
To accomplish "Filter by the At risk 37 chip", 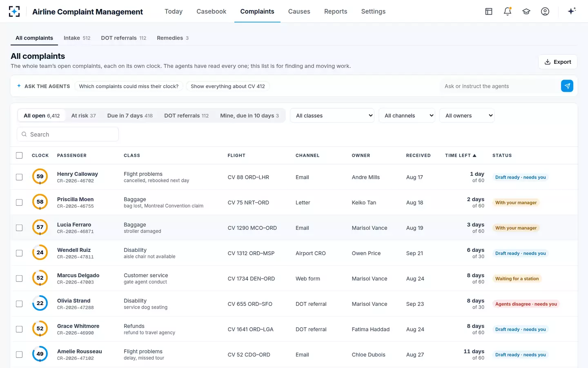I will click(84, 116).
